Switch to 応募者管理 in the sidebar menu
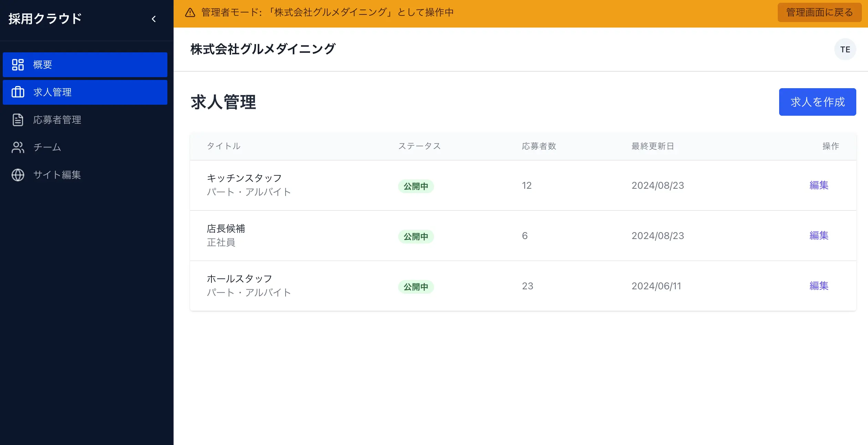Screen dimensions: 868x445 57,120
